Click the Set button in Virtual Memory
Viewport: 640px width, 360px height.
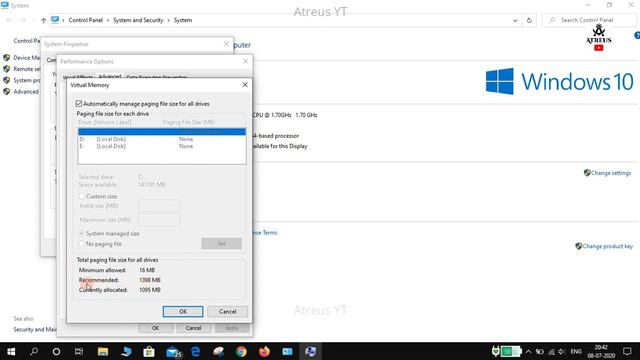pos(222,243)
